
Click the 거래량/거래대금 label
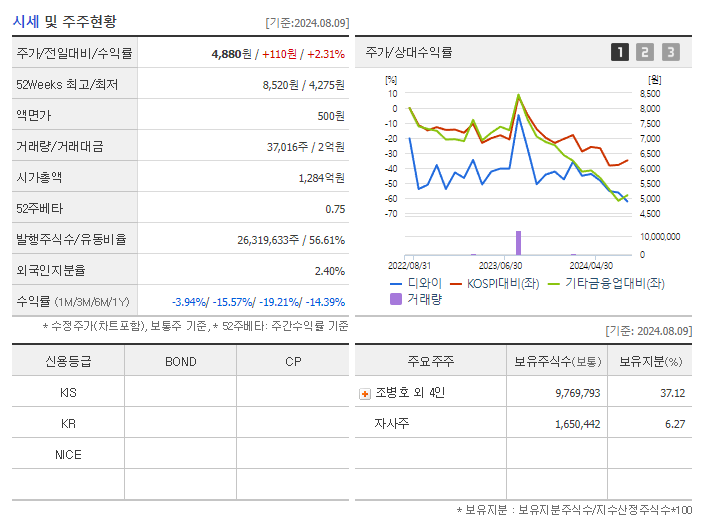coord(60,146)
